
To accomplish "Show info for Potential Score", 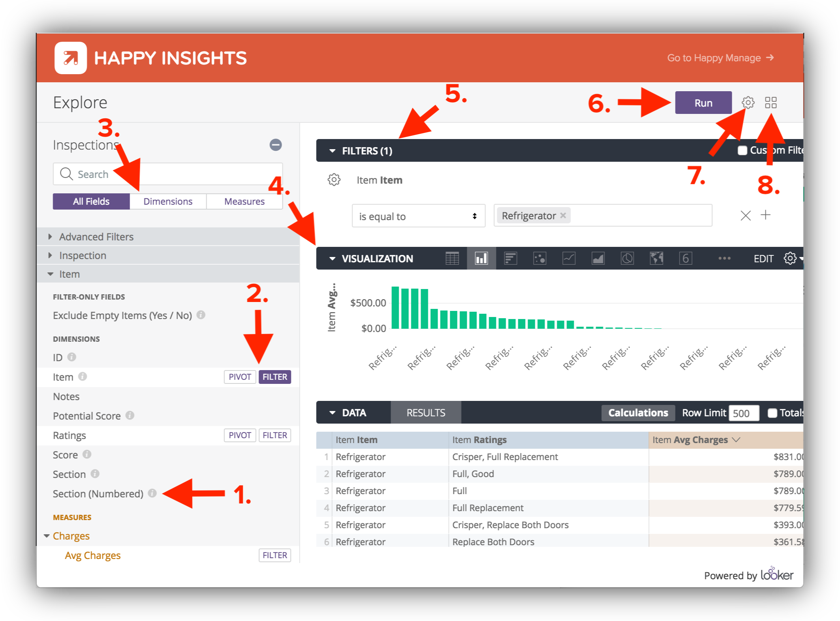I will 130,415.
